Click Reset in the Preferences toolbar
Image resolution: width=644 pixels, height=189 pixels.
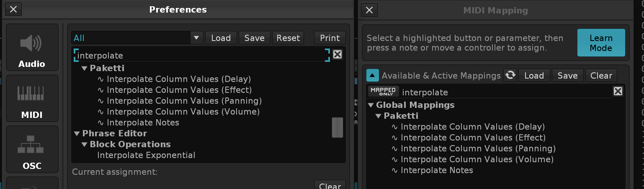pyautogui.click(x=288, y=38)
